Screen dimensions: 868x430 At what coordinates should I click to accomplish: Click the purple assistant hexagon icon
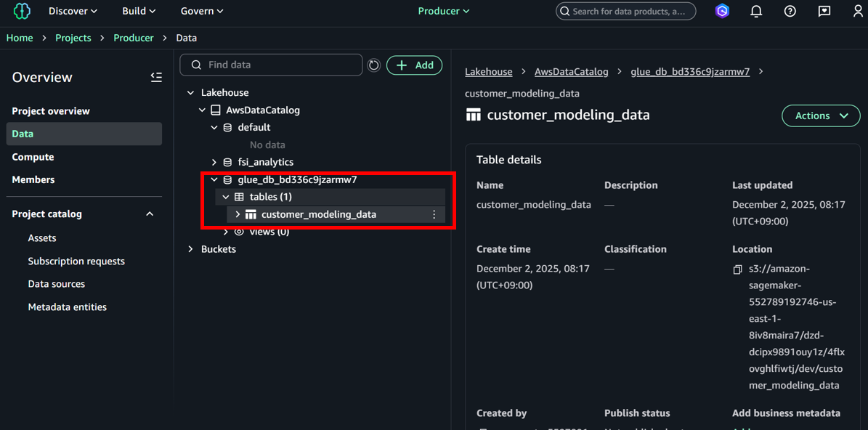click(722, 11)
